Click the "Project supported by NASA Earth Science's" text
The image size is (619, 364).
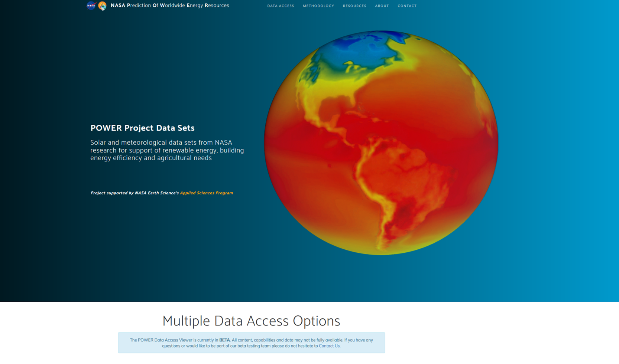(x=135, y=193)
